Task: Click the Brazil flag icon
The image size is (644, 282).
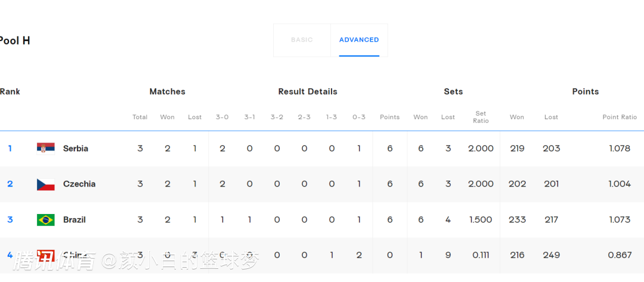Action: point(45,219)
